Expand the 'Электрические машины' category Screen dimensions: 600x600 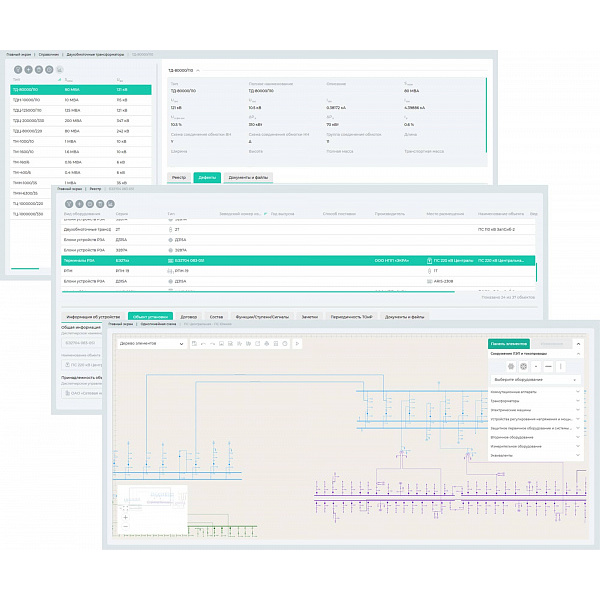click(535, 410)
